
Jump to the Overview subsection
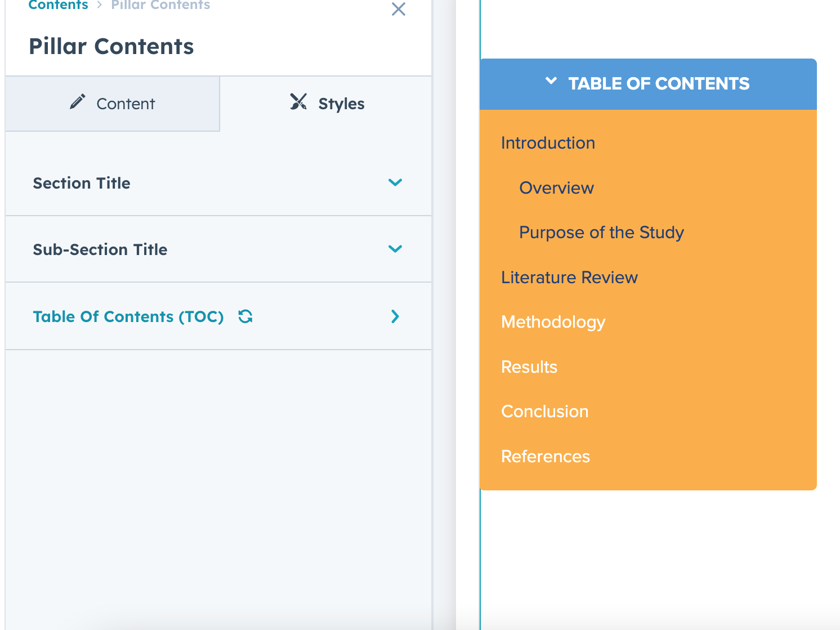click(x=556, y=188)
